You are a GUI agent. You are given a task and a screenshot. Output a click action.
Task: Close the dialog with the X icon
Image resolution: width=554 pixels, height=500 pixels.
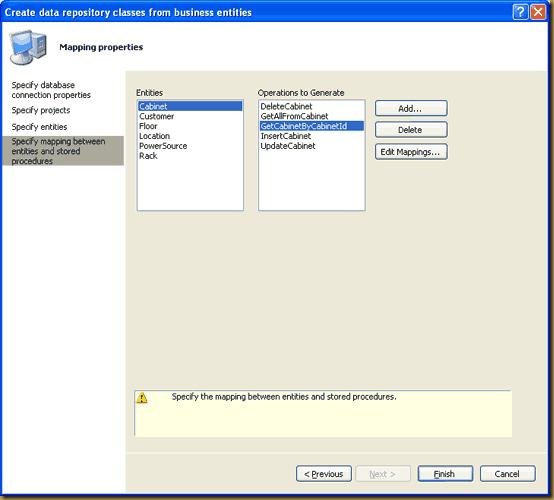pos(538,12)
